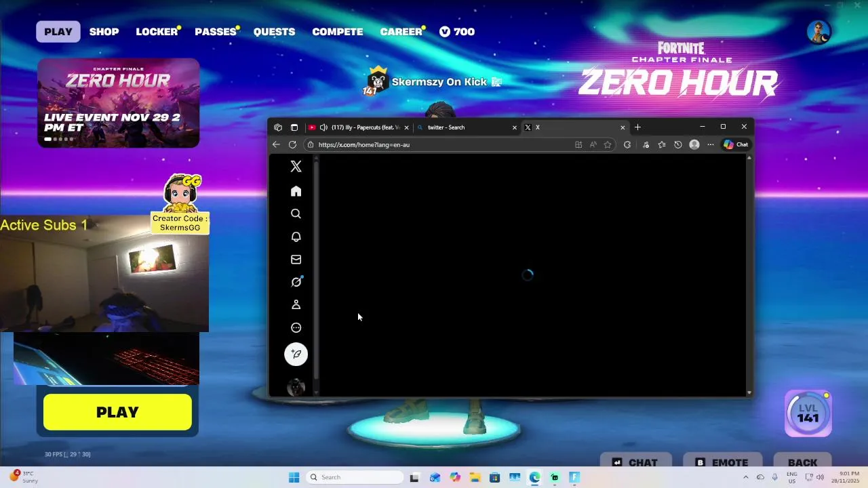Open Explore search icon in X sidebar
This screenshot has width=868, height=488.
pyautogui.click(x=296, y=213)
